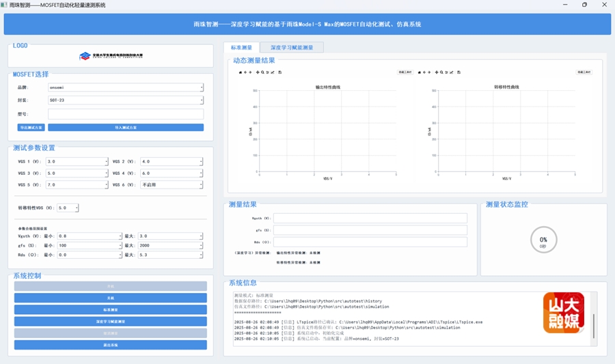Click Save figure icon in transfer characteristic chart toolbar

pos(459,72)
